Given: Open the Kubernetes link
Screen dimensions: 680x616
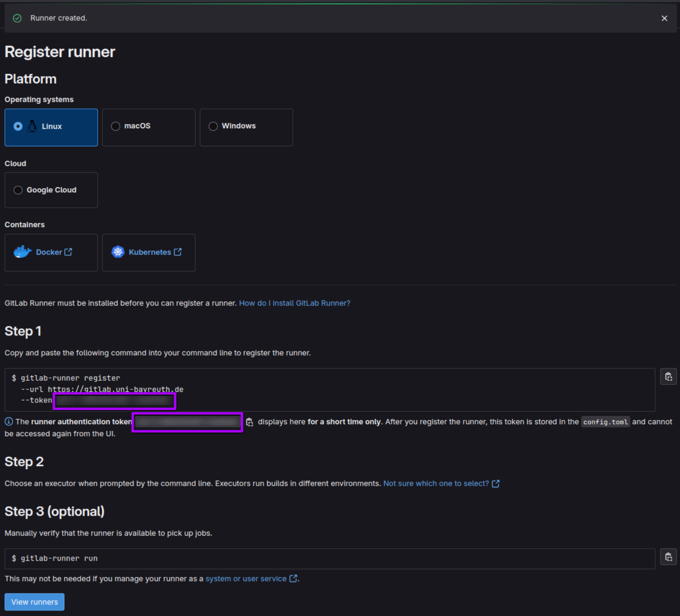Looking at the screenshot, I should pos(150,252).
